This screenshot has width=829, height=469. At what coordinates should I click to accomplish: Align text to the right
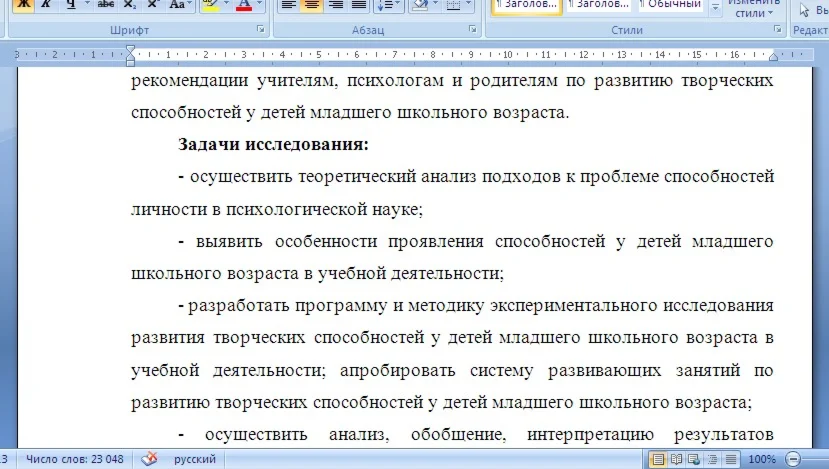coord(335,5)
